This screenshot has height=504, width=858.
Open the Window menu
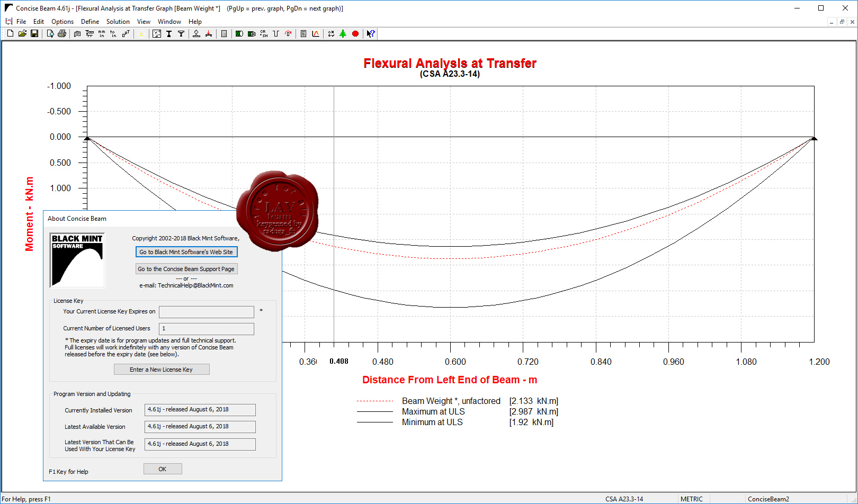[x=169, y=22]
